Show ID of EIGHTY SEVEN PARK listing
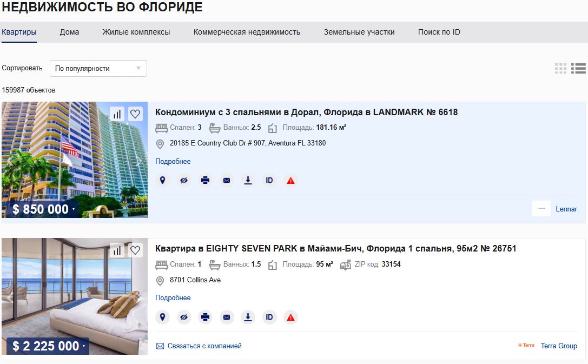The width and height of the screenshot is (588, 364). 269,317
